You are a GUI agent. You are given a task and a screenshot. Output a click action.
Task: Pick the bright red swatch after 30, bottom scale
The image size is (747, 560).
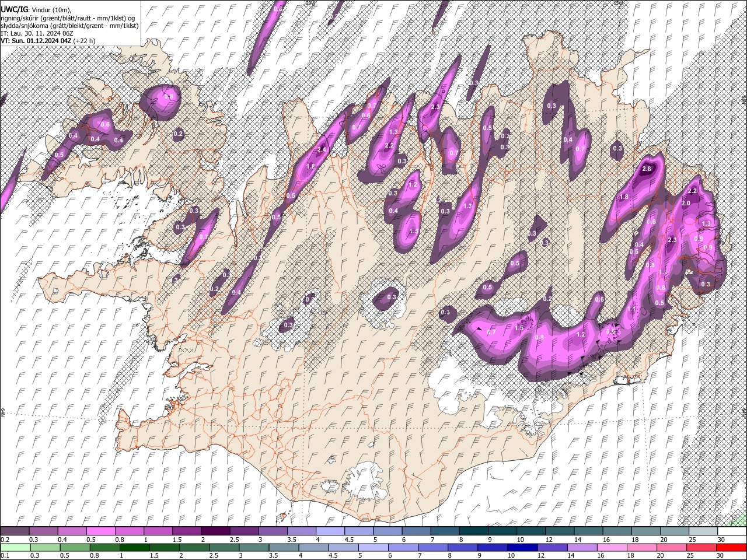click(731, 547)
